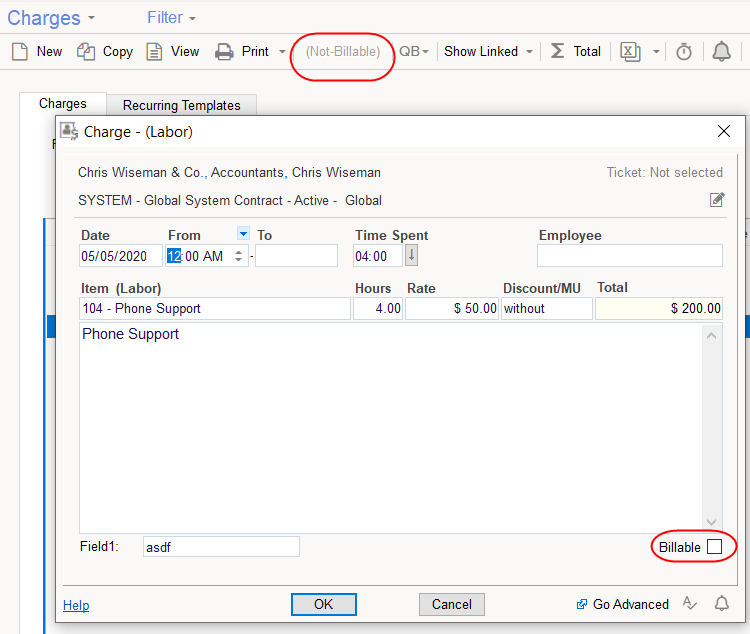Click the stopwatch timer icon
This screenshot has width=750, height=634.
684,52
